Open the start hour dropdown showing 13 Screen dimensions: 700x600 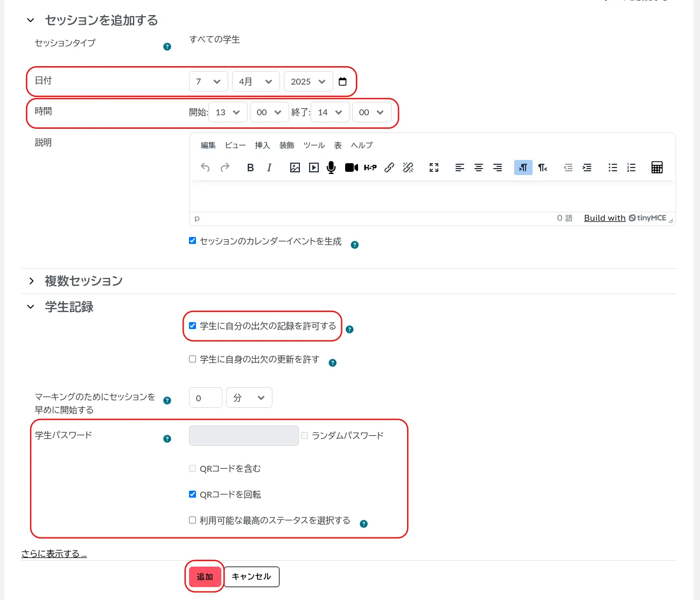228,113
